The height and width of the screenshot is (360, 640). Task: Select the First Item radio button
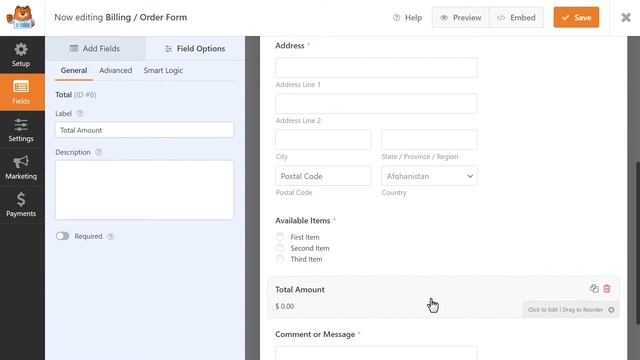click(x=280, y=237)
